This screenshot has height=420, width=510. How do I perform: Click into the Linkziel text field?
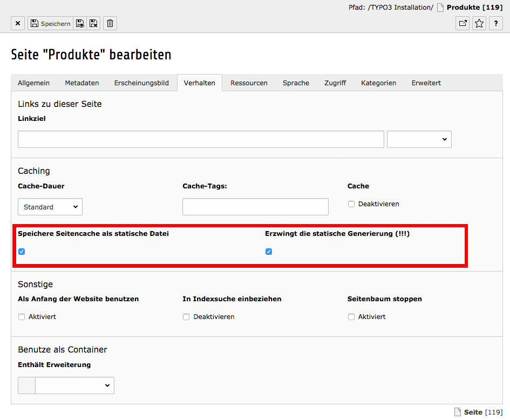pyautogui.click(x=201, y=139)
